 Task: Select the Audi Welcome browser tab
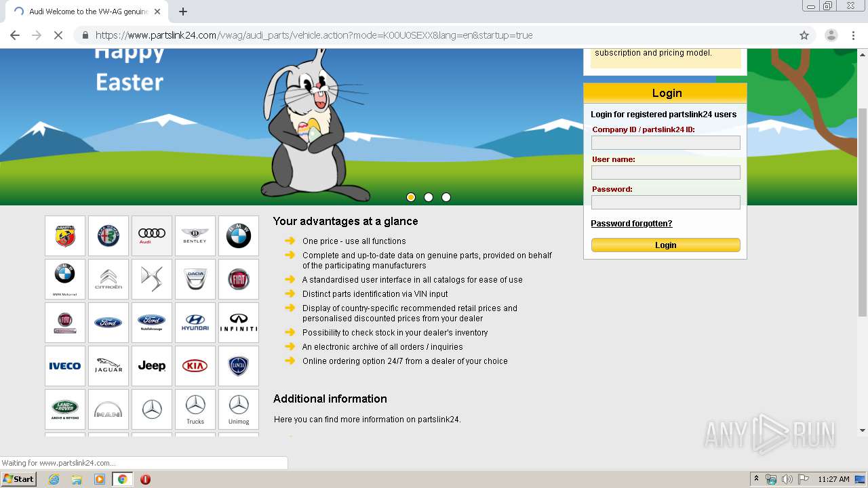point(86,12)
